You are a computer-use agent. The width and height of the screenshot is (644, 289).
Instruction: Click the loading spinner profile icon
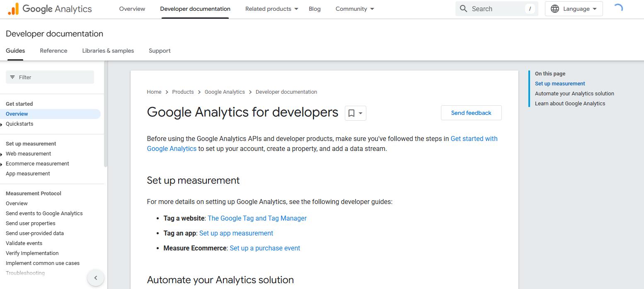click(x=618, y=9)
